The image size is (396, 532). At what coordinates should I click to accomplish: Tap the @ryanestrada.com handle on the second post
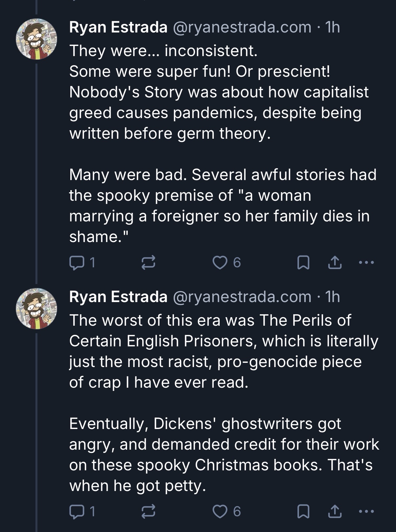point(242,297)
